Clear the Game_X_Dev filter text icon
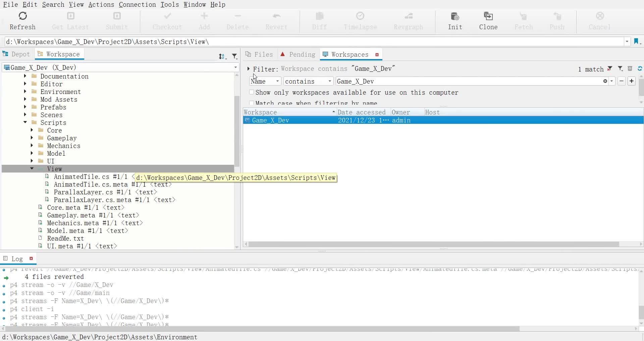Image resolution: width=644 pixels, height=341 pixels. pos(605,81)
